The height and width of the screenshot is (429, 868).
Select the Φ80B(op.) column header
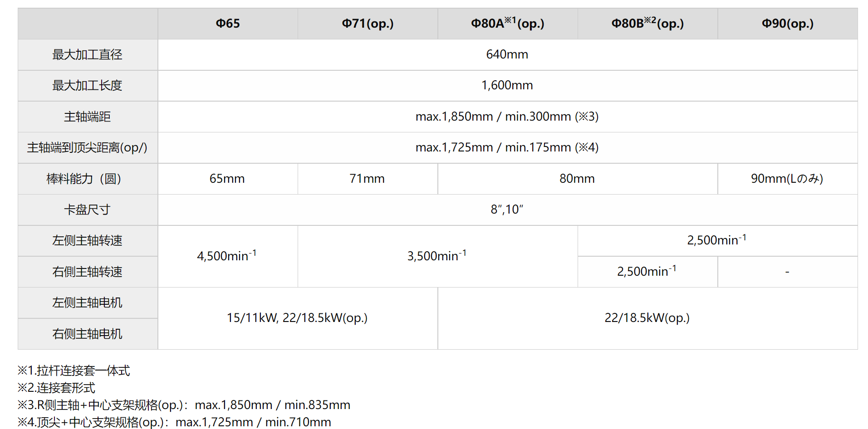(647, 24)
